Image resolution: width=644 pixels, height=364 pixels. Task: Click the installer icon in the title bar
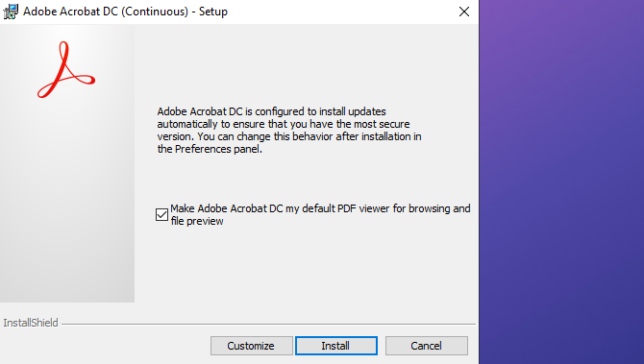(x=11, y=12)
